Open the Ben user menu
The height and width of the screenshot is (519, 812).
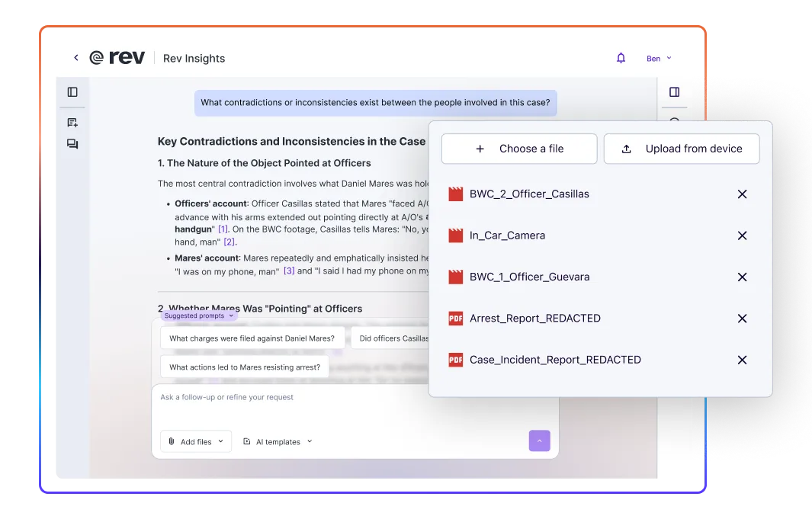[659, 59]
